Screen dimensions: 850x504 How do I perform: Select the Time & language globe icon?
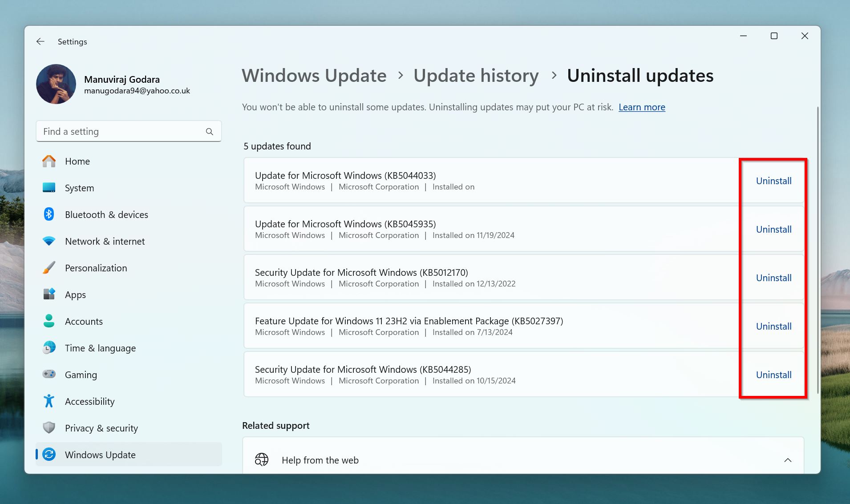49,348
